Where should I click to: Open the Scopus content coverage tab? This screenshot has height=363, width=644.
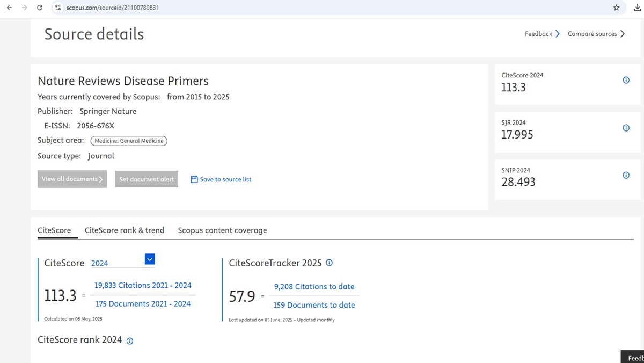click(222, 230)
